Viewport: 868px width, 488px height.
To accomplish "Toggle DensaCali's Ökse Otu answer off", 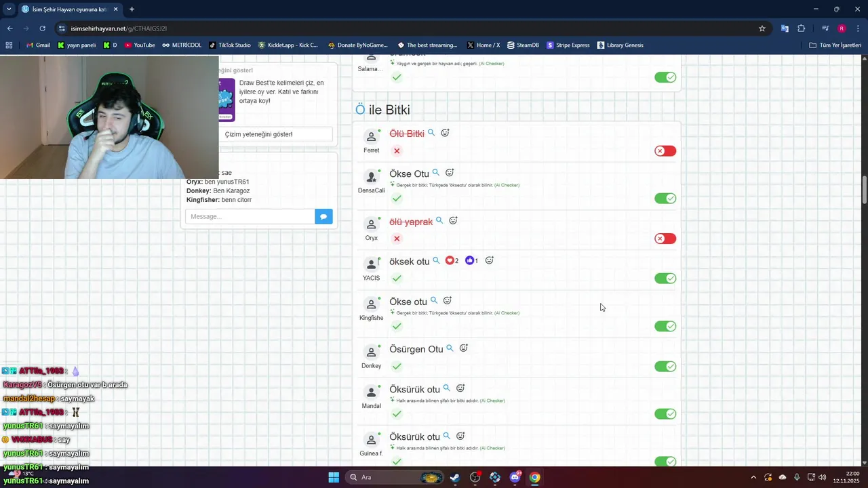I will 665,198.
